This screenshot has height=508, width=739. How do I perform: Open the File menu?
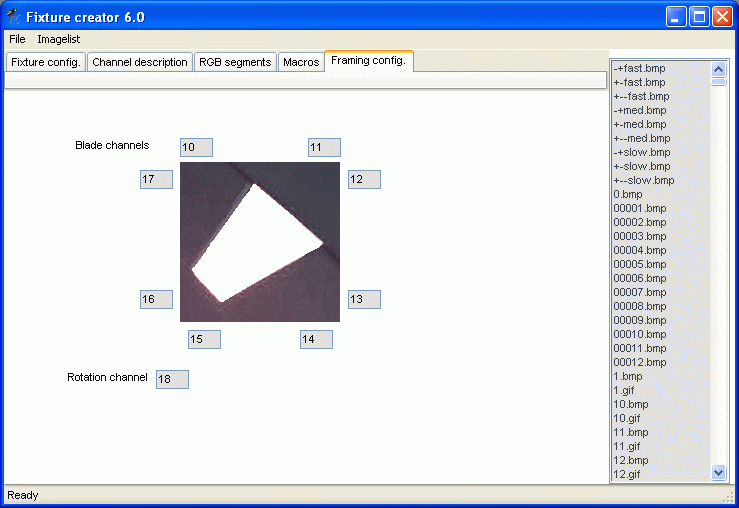click(17, 39)
